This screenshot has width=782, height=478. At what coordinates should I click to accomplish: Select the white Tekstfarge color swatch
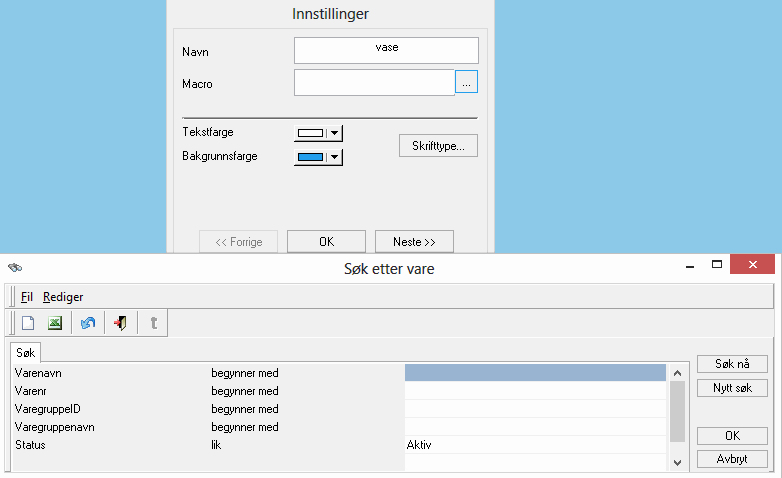coord(311,133)
